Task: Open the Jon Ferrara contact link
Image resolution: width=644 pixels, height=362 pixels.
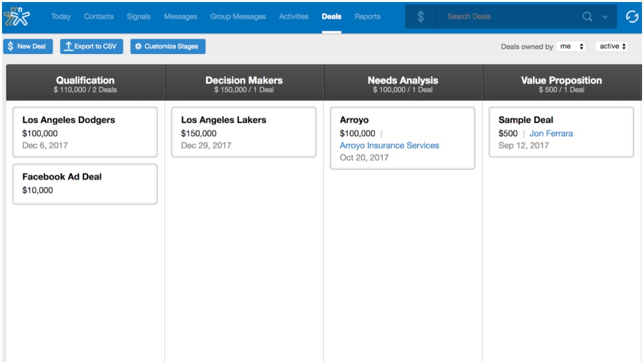Action: [551, 133]
